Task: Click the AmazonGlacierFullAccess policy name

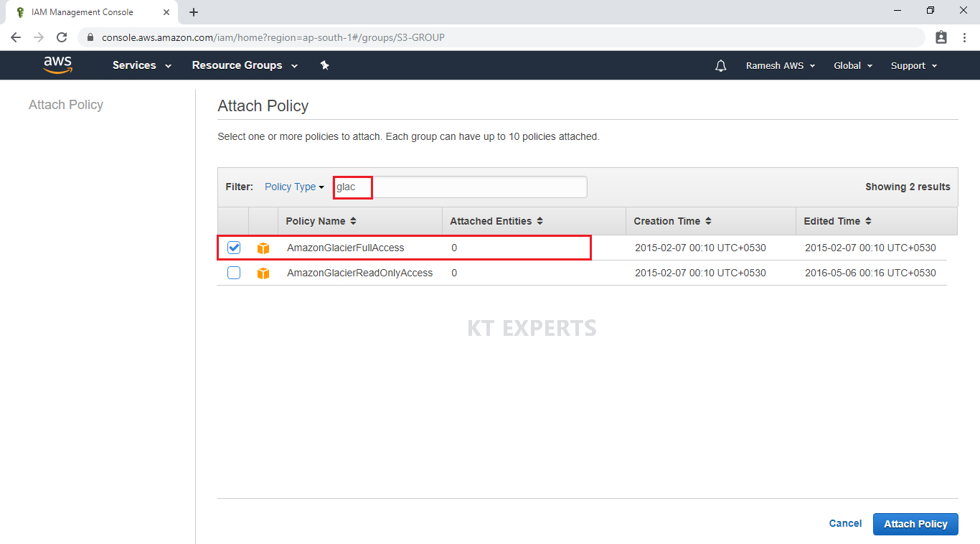Action: point(346,248)
